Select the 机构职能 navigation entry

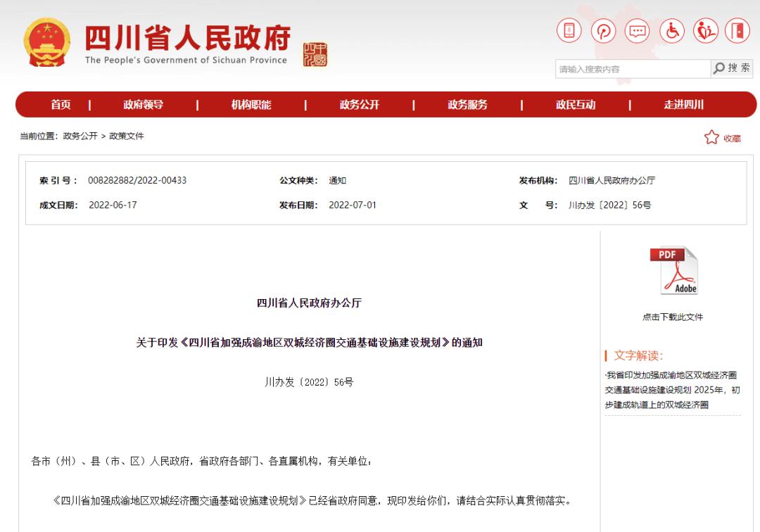click(x=251, y=104)
